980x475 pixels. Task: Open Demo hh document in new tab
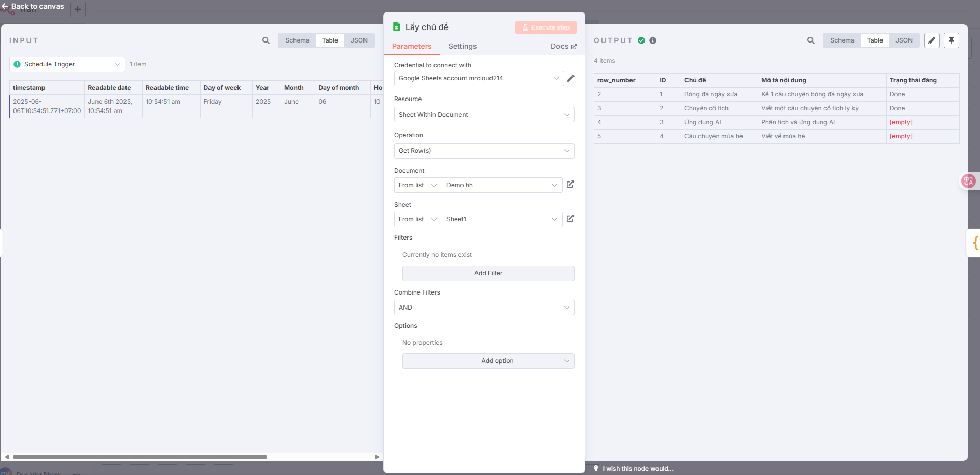tap(570, 185)
